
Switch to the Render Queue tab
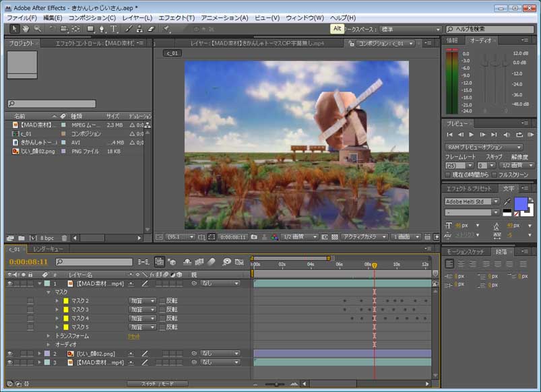point(48,249)
